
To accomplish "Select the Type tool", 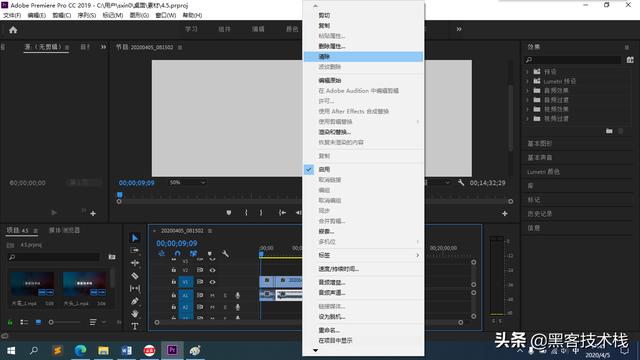I will click(x=135, y=326).
